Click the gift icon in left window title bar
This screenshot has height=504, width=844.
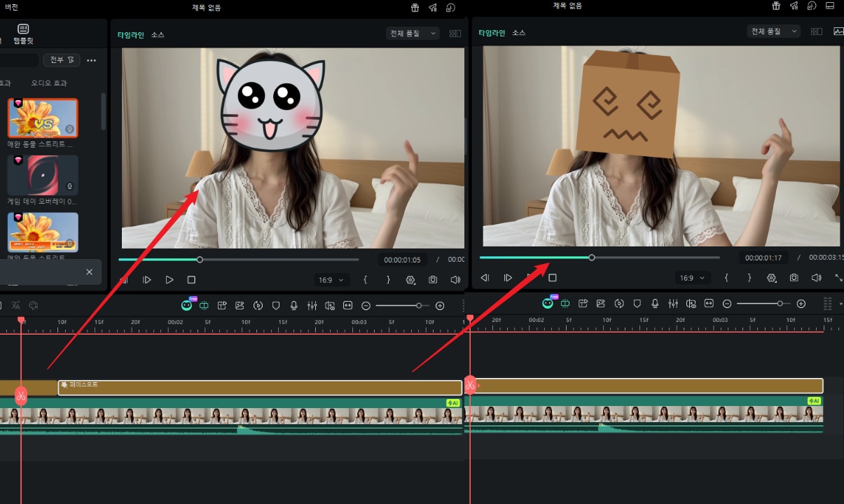click(415, 7)
